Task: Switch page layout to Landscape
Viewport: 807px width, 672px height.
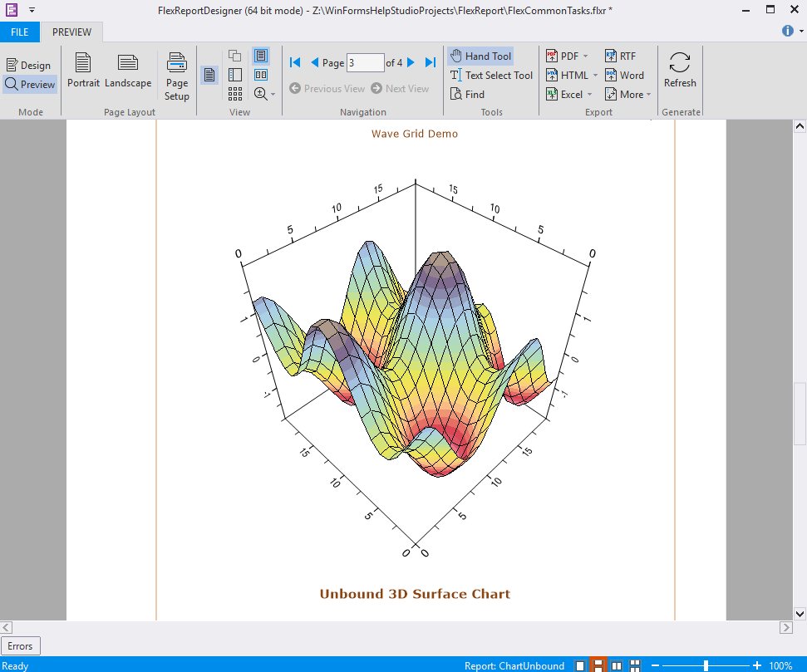Action: 128,71
